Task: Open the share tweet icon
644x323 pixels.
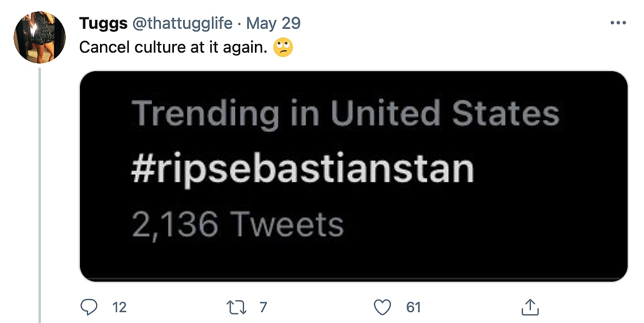Action: tap(529, 308)
